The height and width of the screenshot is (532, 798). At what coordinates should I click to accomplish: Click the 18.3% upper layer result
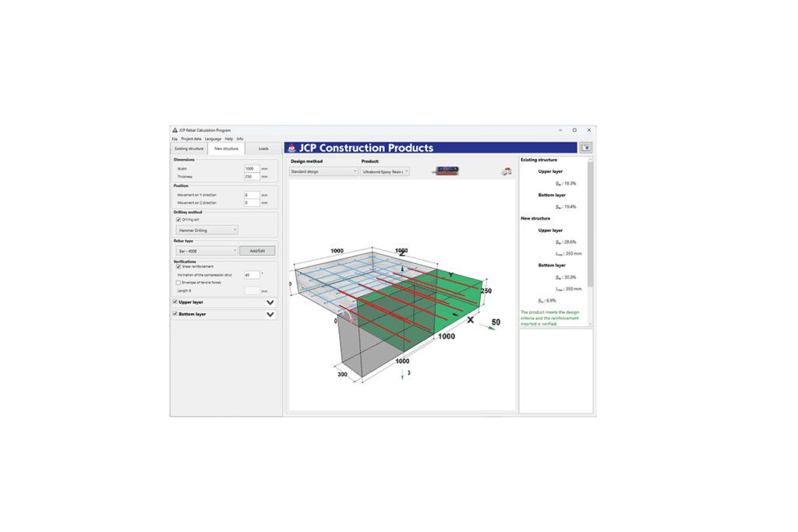(566, 183)
